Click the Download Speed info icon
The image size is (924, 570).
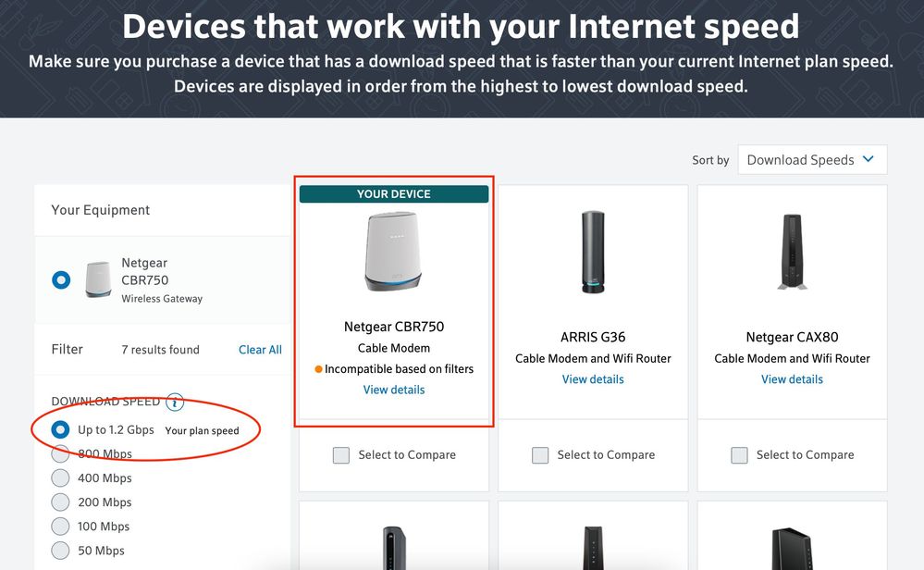click(175, 403)
